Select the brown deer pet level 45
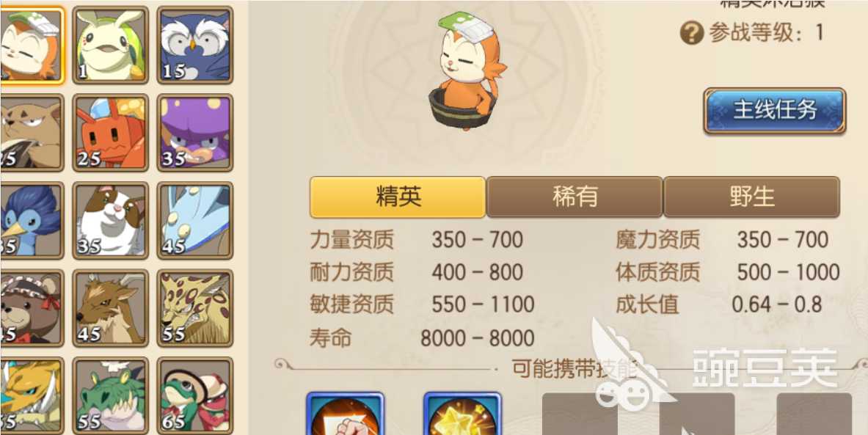This screenshot has height=435, width=868. tap(111, 308)
